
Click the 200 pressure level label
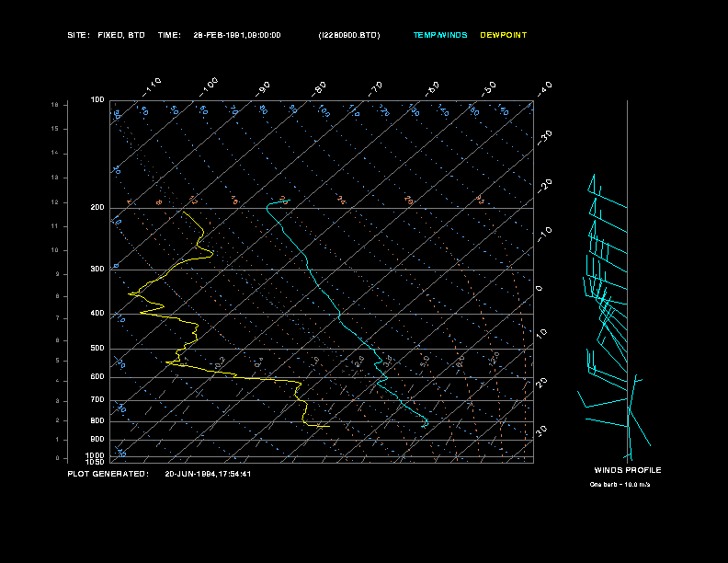coord(97,207)
